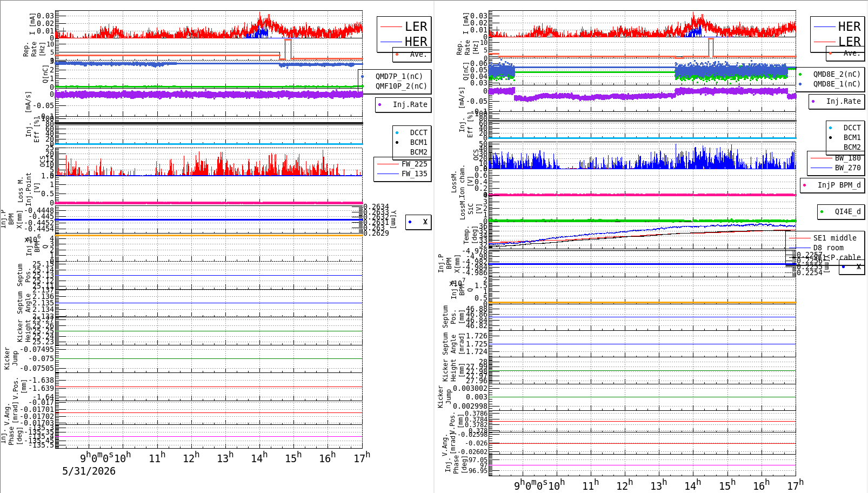The height and width of the screenshot is (493, 868).
Task: Click green marker beside QI4E_d
Action: 822,211
